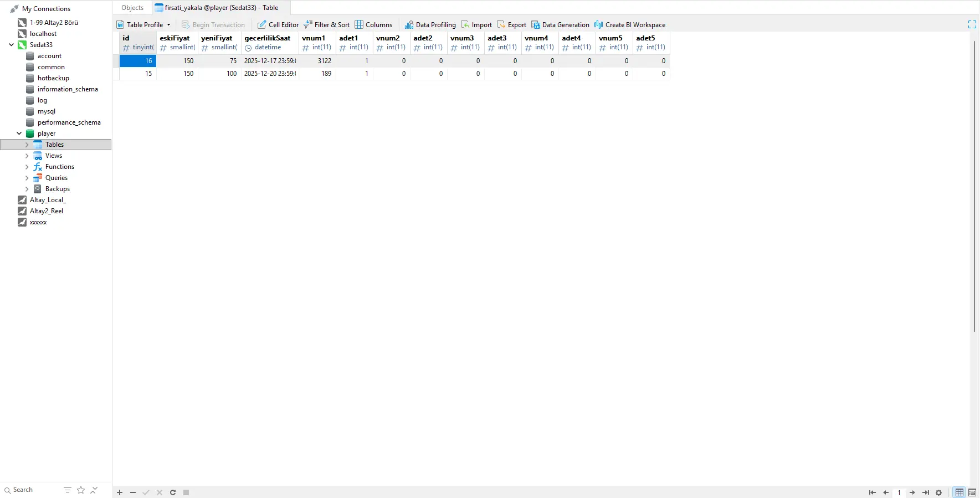Image resolution: width=980 pixels, height=498 pixels.
Task: Click the favorites star icon in sidebar
Action: tap(81, 490)
